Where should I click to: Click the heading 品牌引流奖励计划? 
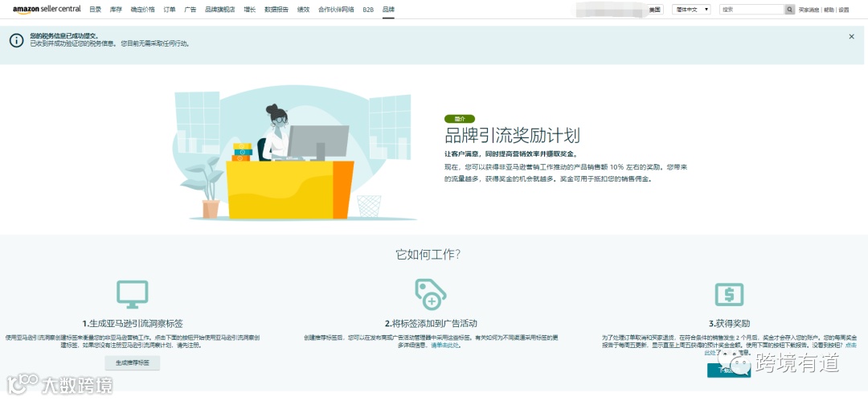pyautogui.click(x=513, y=136)
